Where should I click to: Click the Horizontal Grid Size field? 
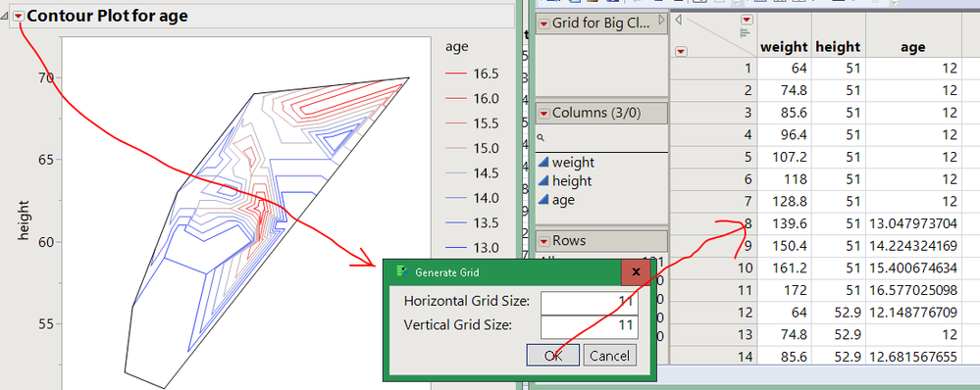click(590, 303)
